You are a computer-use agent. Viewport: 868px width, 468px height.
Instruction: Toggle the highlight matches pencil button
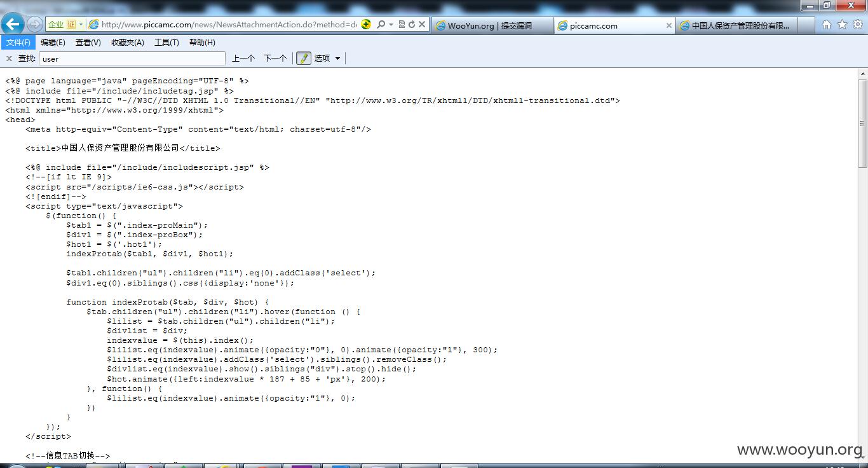(303, 59)
